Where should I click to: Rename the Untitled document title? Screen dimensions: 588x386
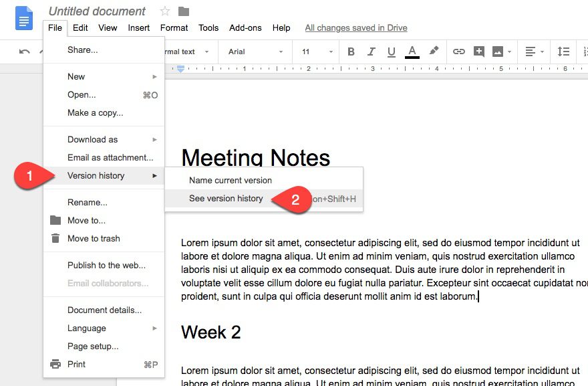click(x=96, y=11)
